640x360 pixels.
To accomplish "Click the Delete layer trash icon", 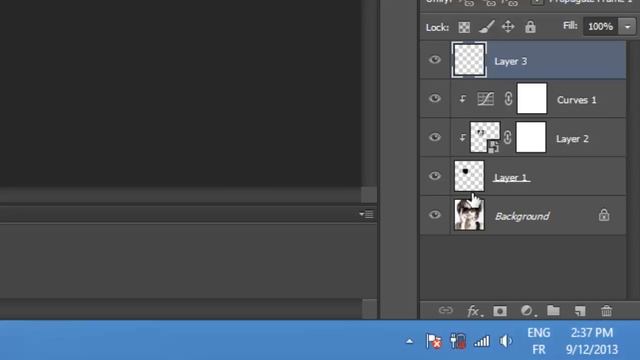I will pyautogui.click(x=607, y=311).
